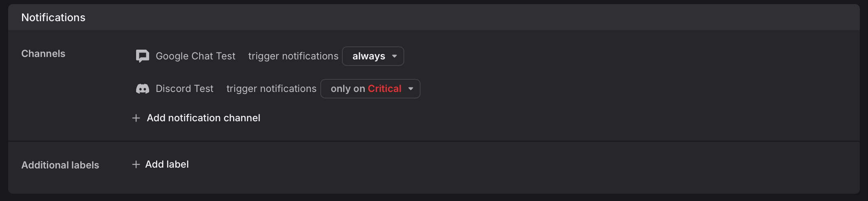Click the Discord logo icon

(x=142, y=89)
